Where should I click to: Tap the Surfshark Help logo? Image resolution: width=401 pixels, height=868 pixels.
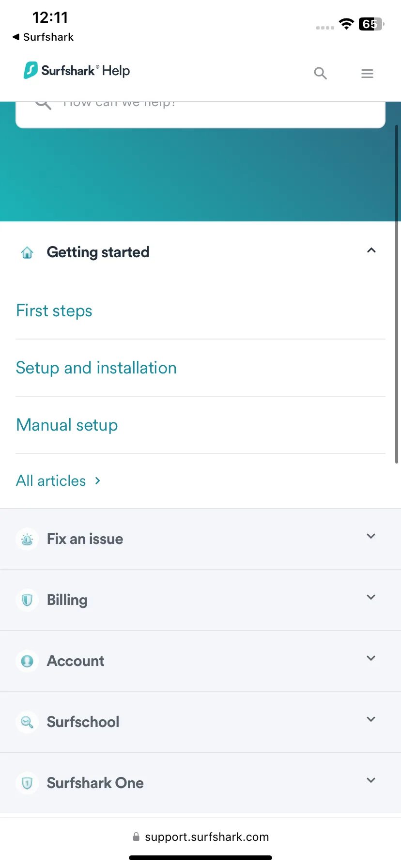[x=77, y=71]
